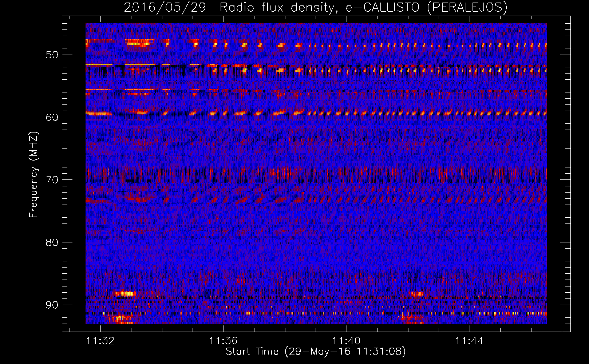This screenshot has width=589, height=364.
Task: Click the 'Frequency (MHZ)' y-axis label
Action: coord(33,174)
